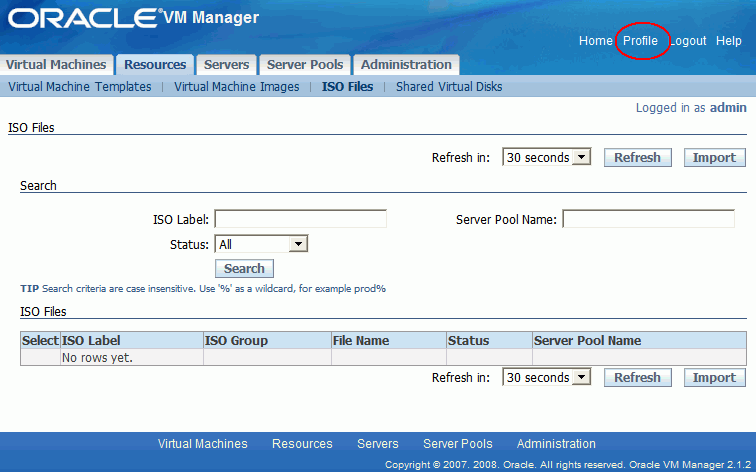Screen dimensions: 756x472
Task: Click the Oracle VM Manager logo
Action: pyautogui.click(x=134, y=18)
